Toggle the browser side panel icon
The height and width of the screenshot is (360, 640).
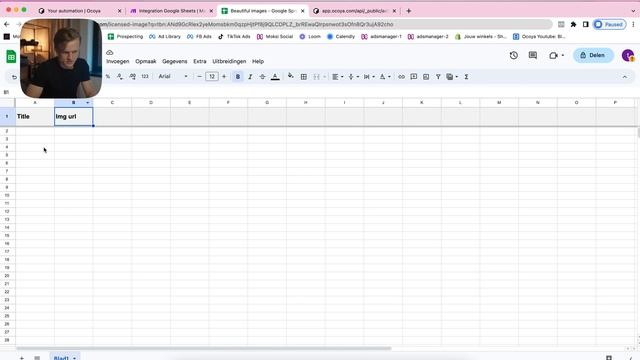(586, 24)
